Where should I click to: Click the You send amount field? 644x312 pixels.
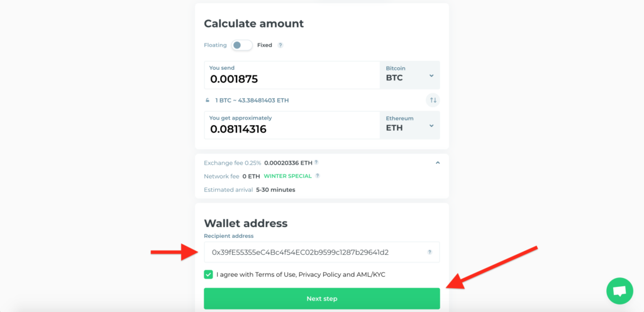(292, 75)
